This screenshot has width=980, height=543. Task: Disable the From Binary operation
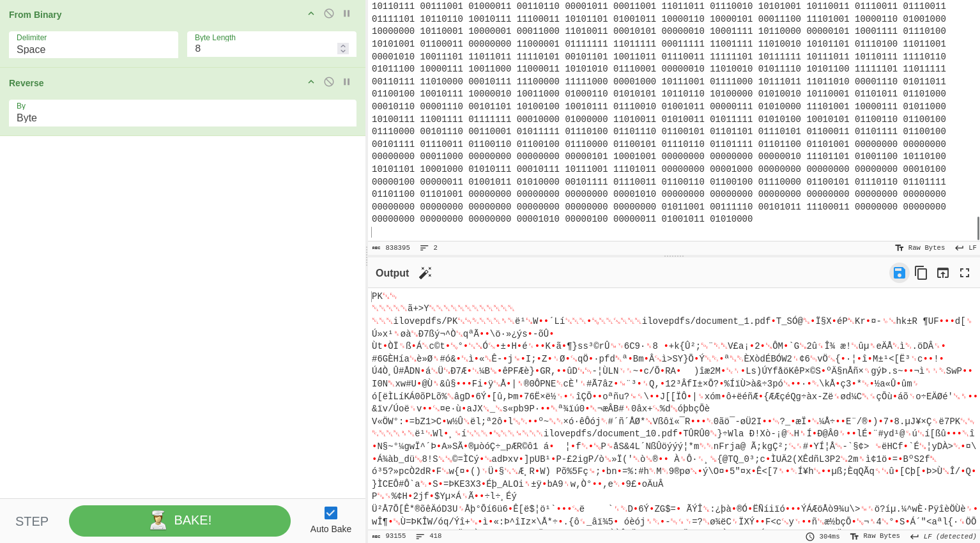329,13
